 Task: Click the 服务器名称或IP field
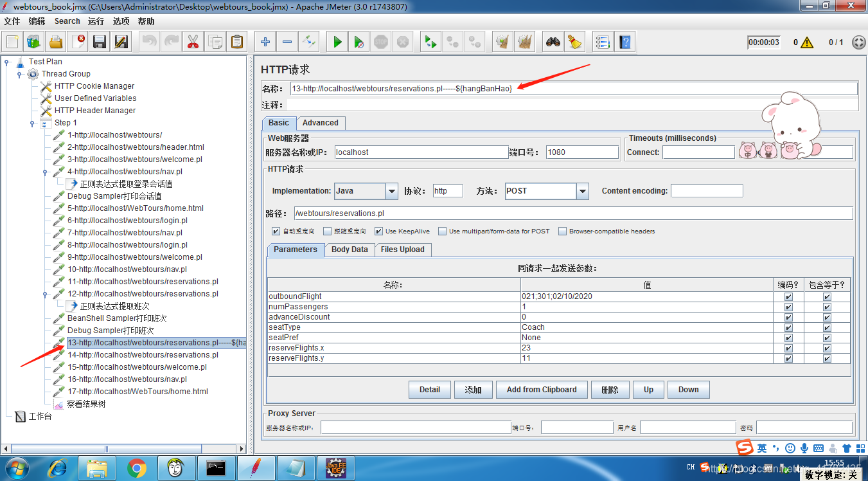point(421,152)
